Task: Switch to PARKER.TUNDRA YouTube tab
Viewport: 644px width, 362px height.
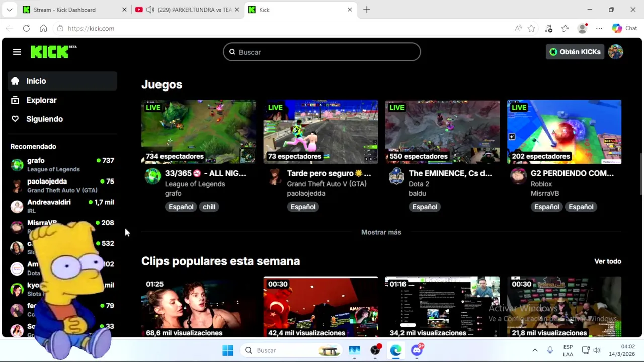Action: pos(188,10)
